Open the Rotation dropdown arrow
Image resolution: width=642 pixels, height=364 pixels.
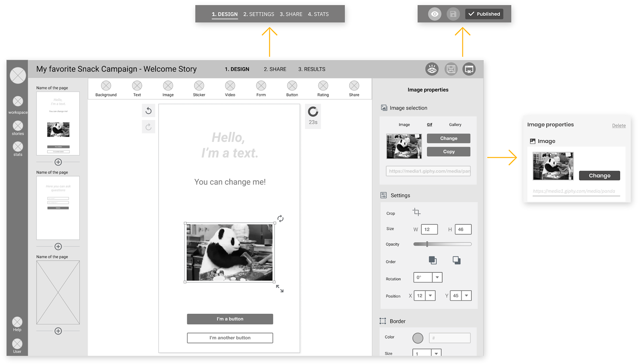tap(437, 277)
